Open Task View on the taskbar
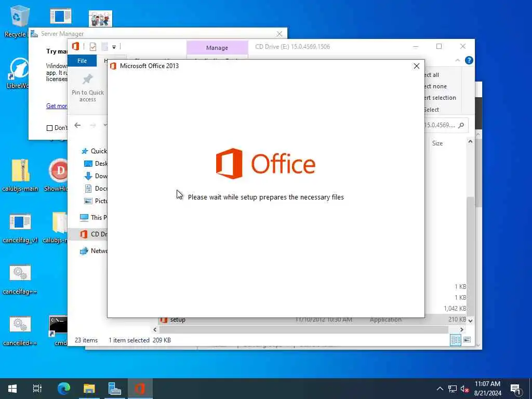 (37, 389)
